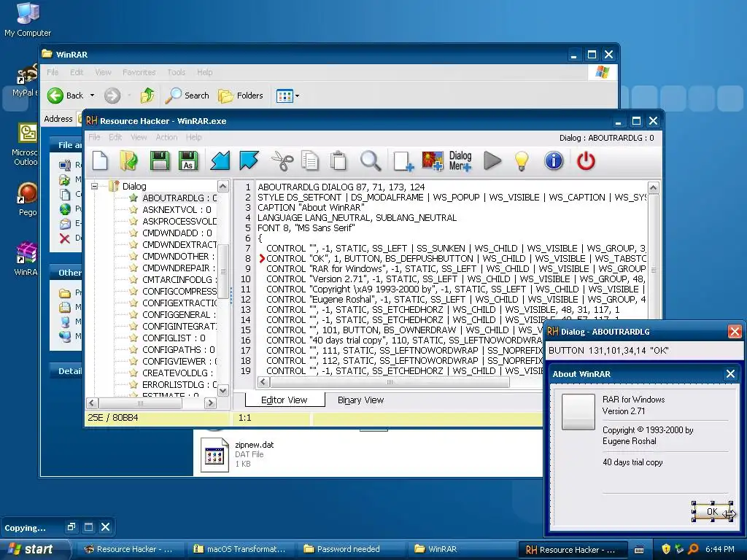Select CMDWNDADD : 0 resource

pos(177,233)
